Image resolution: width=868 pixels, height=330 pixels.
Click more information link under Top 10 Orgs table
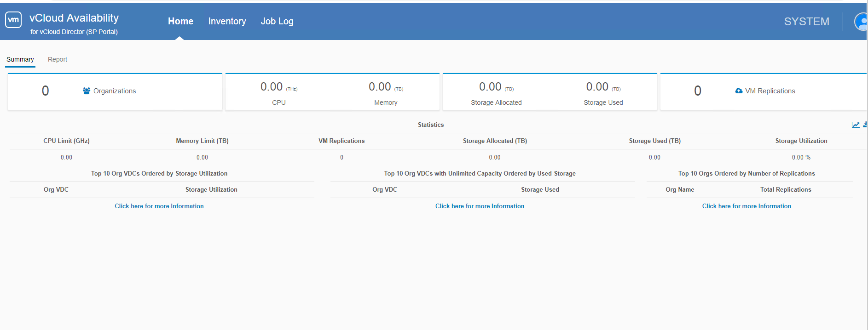(746, 206)
